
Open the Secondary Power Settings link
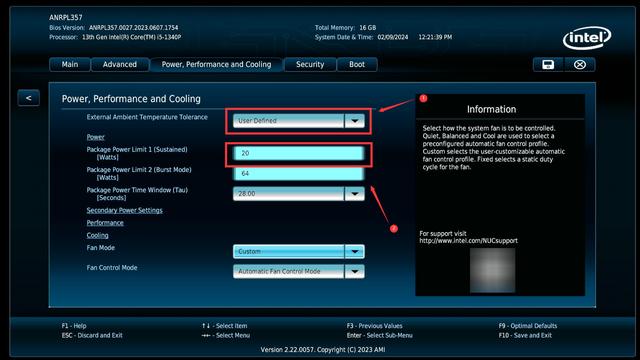pos(124,210)
